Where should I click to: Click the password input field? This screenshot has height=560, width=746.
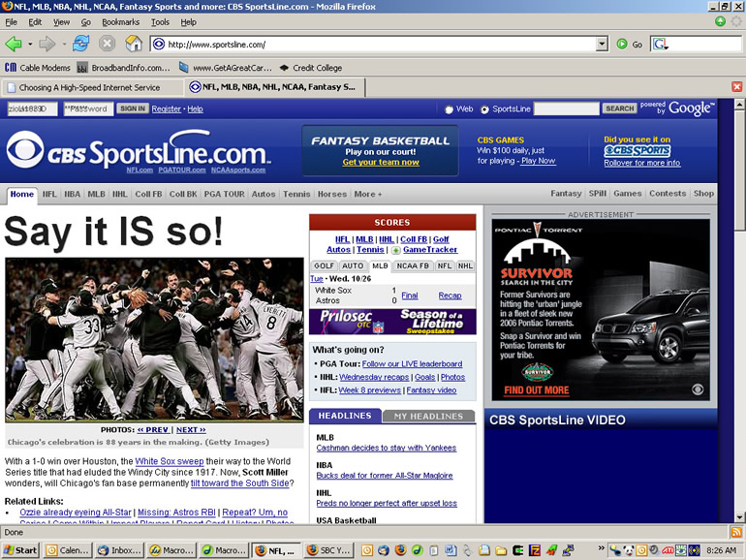[x=88, y=109]
